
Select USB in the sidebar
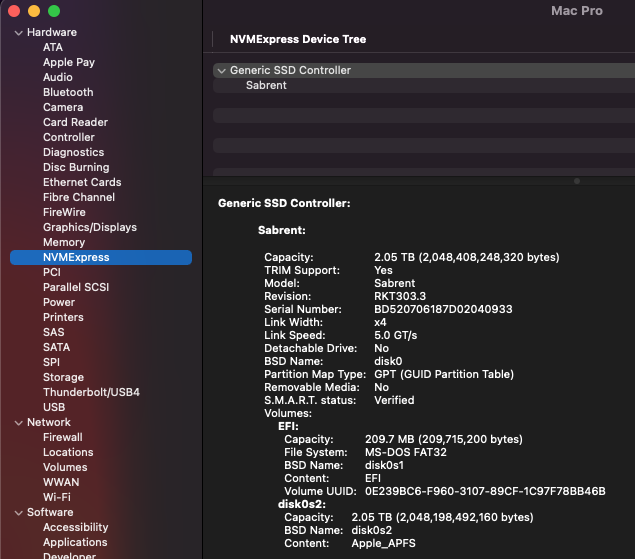(54, 407)
